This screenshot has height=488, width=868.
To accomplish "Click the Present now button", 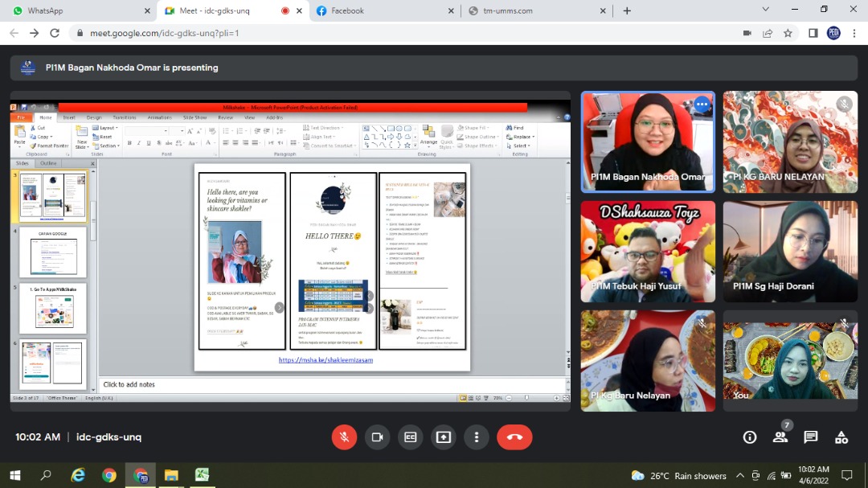I will (444, 437).
